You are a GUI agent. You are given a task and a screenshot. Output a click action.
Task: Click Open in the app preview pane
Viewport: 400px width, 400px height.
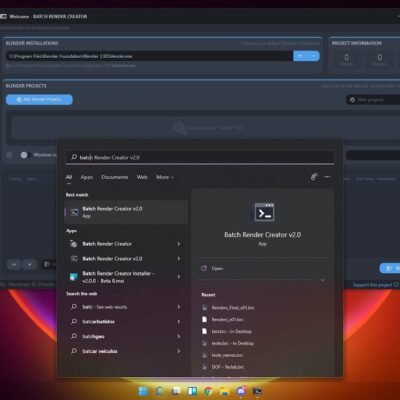[217, 268]
